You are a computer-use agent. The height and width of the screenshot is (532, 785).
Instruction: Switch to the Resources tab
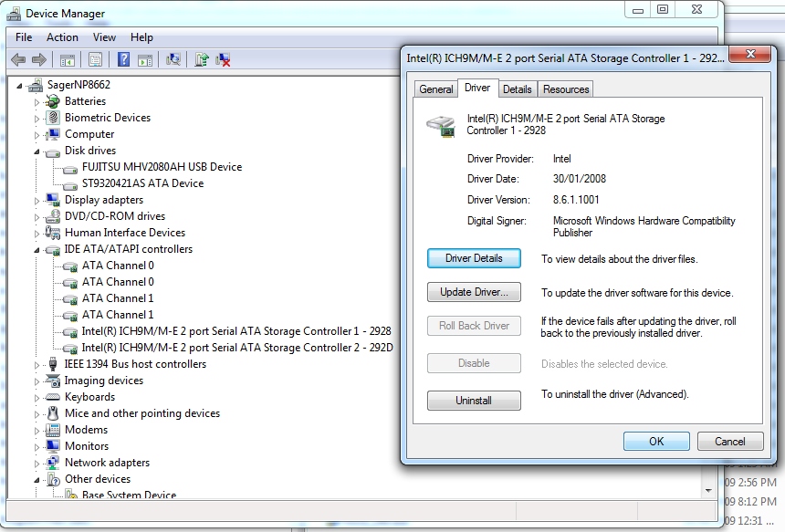pyautogui.click(x=566, y=89)
